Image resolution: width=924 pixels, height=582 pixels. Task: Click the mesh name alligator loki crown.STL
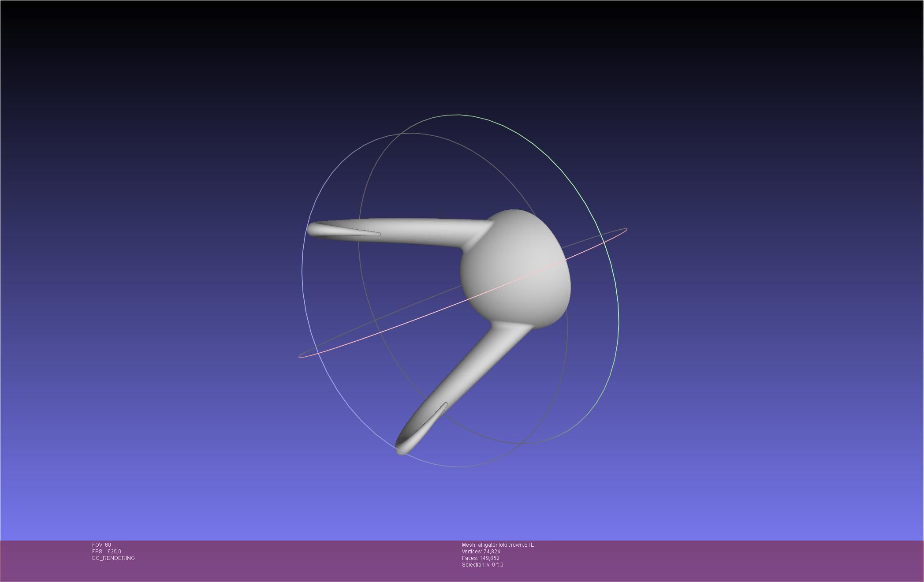pyautogui.click(x=498, y=545)
